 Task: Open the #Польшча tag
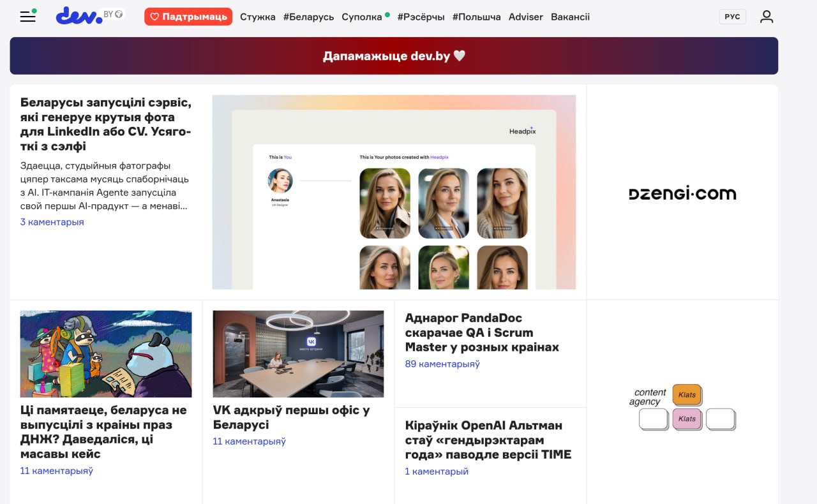point(476,17)
